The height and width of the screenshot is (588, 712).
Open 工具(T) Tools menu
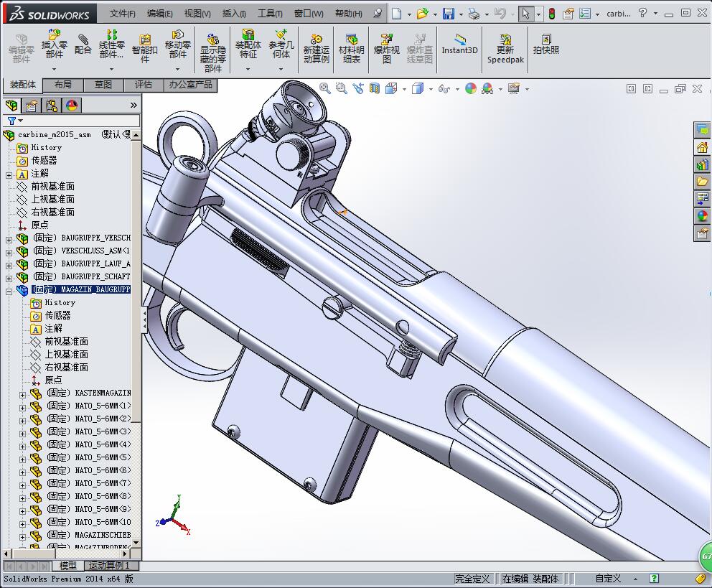270,14
